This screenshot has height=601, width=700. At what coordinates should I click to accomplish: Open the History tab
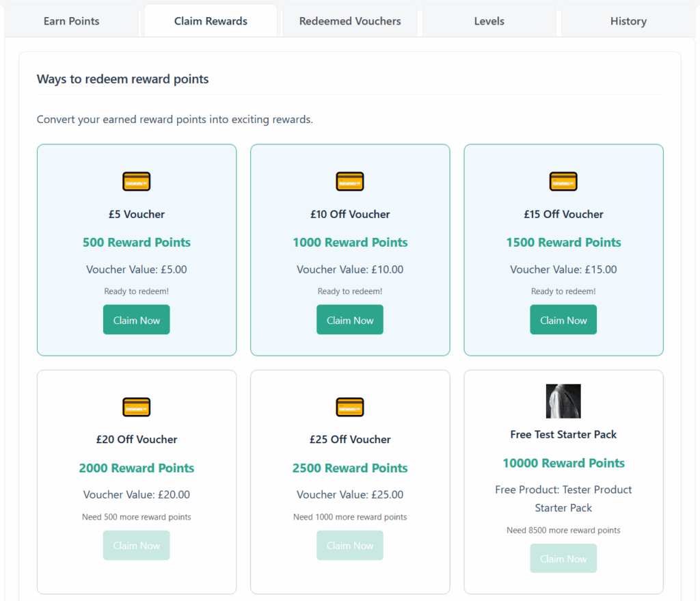628,21
